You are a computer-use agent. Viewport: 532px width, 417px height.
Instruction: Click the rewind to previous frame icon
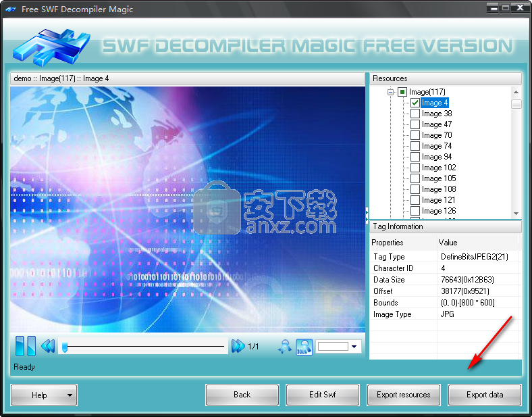tap(48, 346)
